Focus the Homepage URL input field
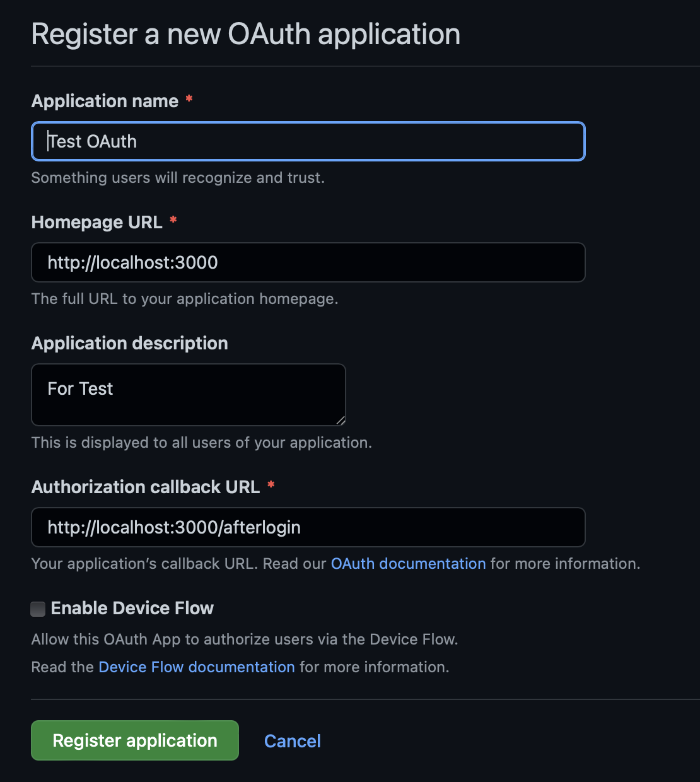 click(308, 262)
